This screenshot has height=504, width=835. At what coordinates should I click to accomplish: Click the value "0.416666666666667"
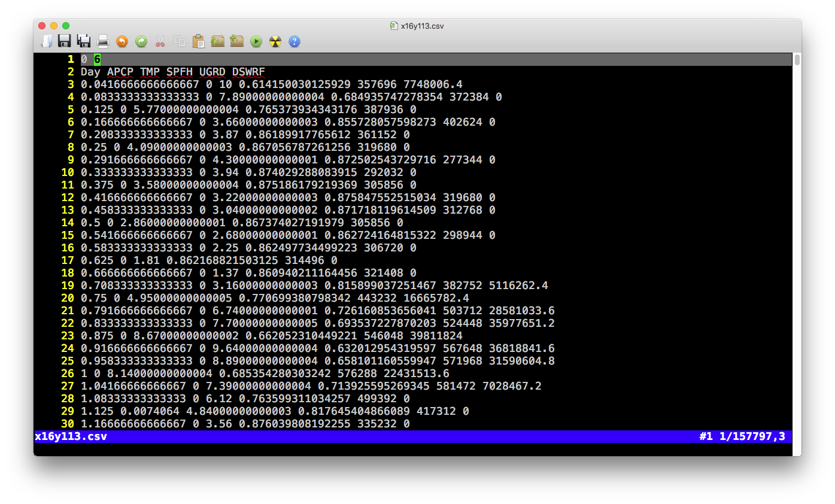pyautogui.click(x=136, y=198)
